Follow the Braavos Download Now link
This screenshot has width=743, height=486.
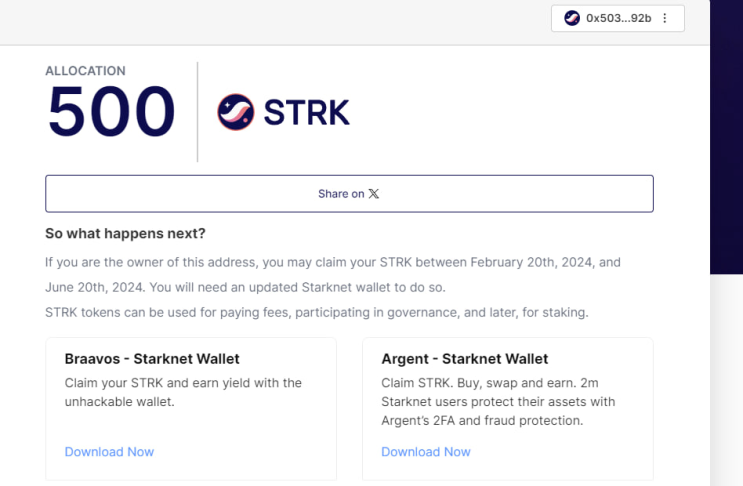(109, 452)
